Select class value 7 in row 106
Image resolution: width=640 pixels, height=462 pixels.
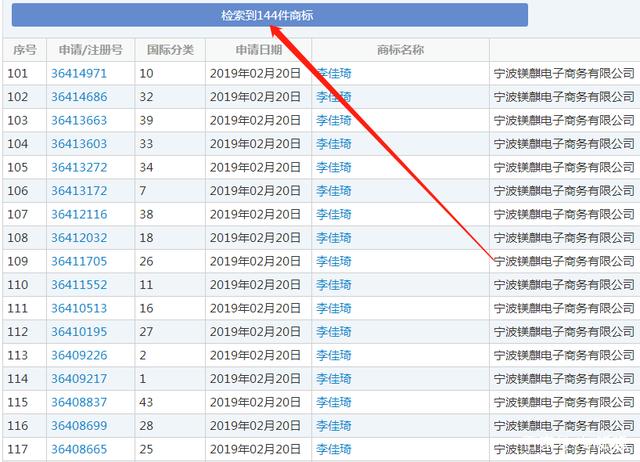tap(143, 191)
